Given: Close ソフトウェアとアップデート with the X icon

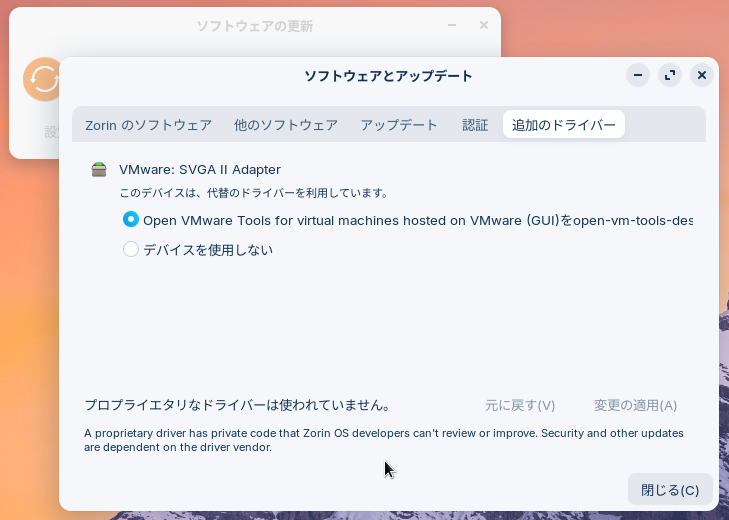Looking at the screenshot, I should pos(702,75).
